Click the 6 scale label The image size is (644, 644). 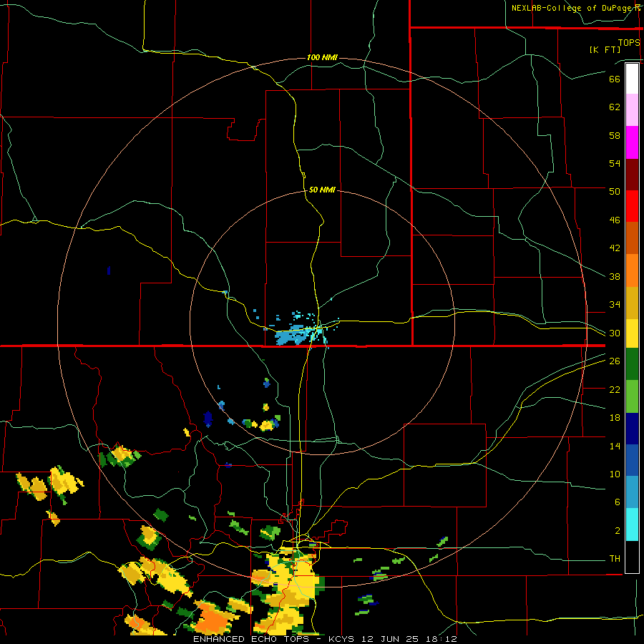click(617, 502)
